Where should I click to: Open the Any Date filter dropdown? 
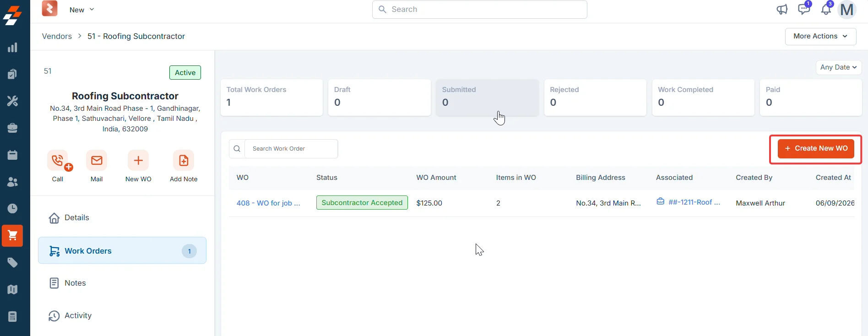(x=839, y=67)
